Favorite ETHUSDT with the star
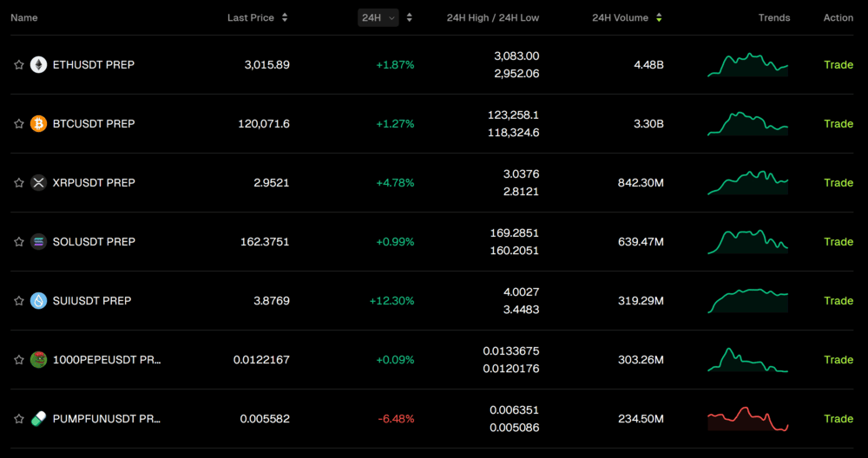 18,65
